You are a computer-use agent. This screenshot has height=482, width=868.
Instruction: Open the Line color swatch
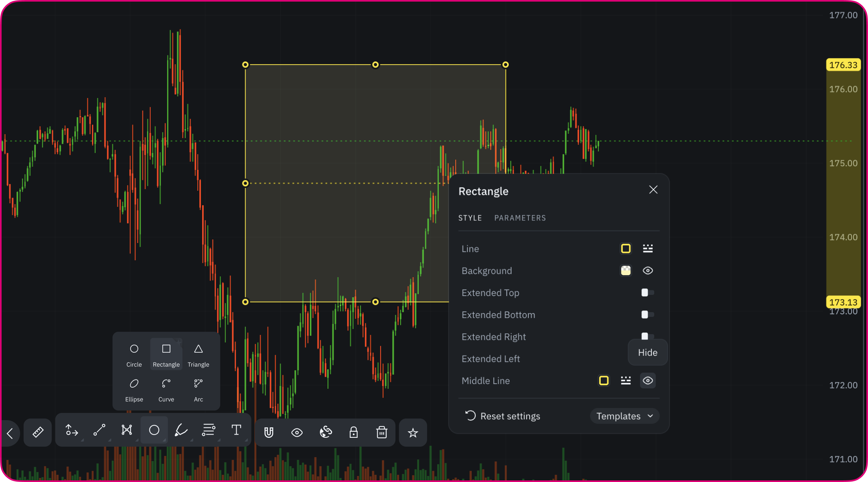click(x=626, y=249)
